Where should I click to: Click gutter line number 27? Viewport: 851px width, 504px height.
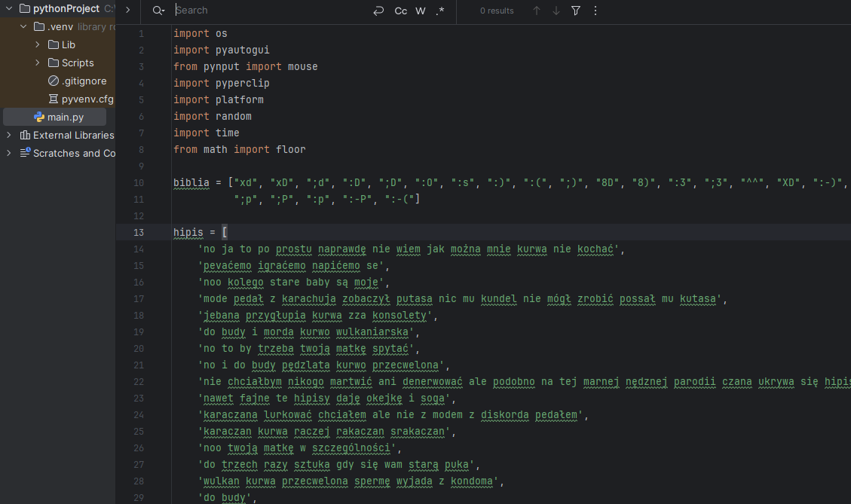click(139, 465)
